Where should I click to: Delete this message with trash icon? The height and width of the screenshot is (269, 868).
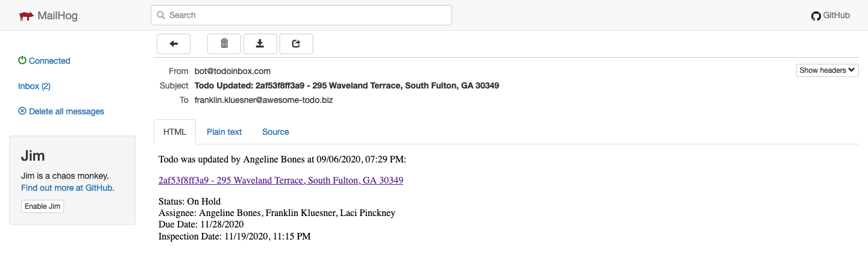tap(224, 43)
